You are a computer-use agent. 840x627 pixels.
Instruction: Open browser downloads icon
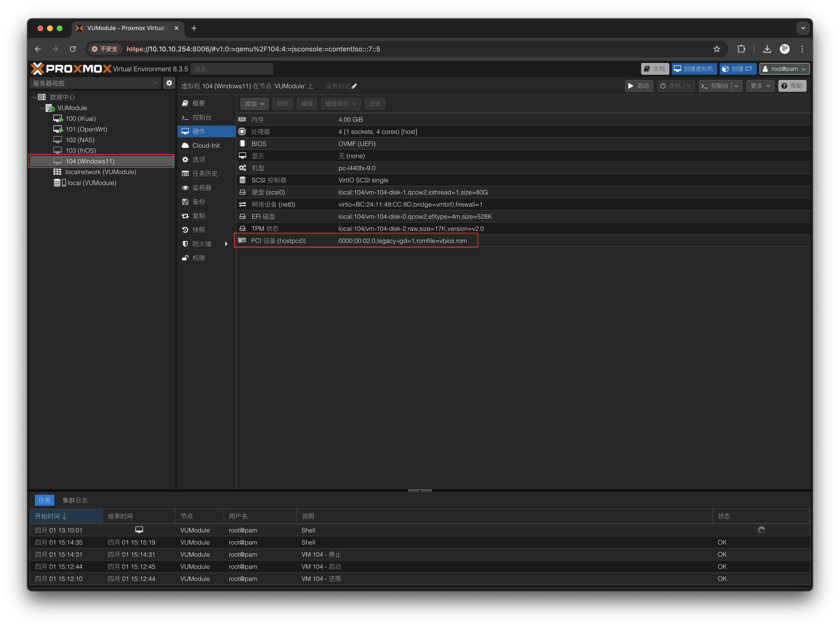[x=767, y=49]
